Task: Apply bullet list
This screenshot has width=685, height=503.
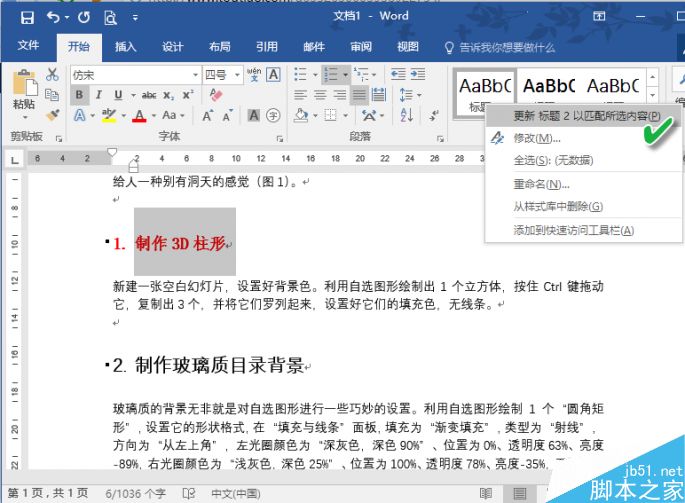Action: coord(300,74)
